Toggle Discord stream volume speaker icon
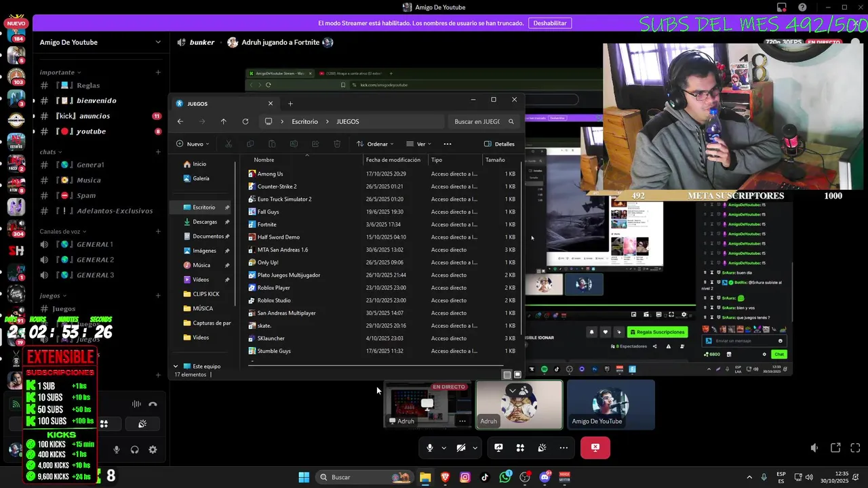Screen dimensions: 868x488 click(814, 448)
